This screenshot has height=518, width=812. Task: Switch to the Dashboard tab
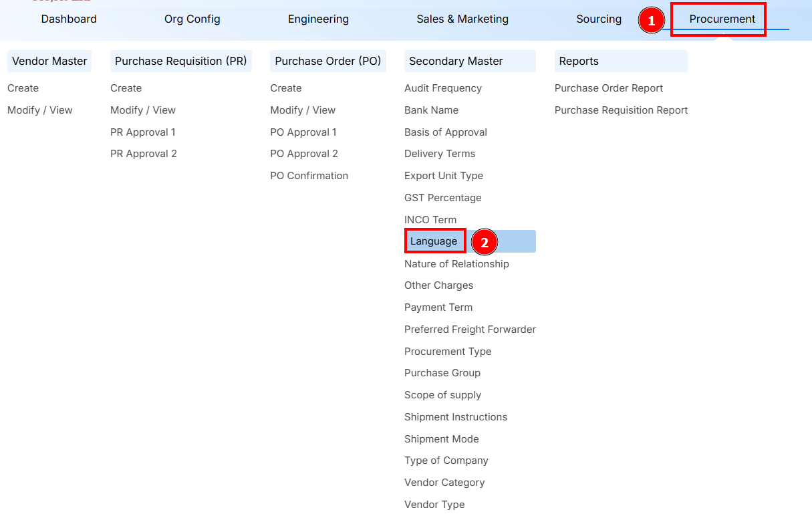[x=69, y=19]
